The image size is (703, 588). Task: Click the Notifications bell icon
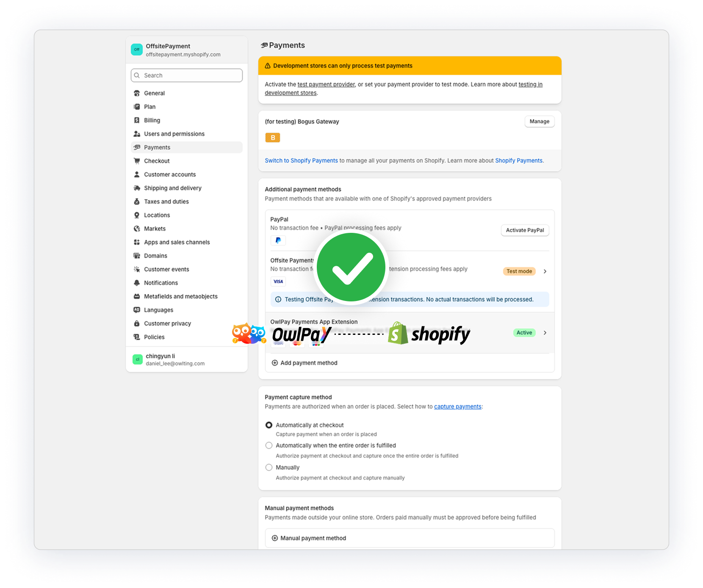[x=137, y=283]
